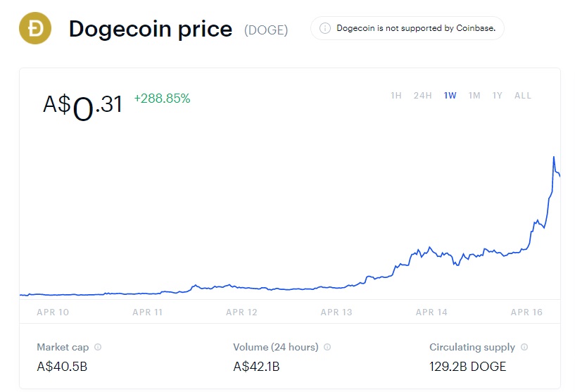Click the Volume (24 hours) info icon
Image resolution: width=575 pixels, height=392 pixels.
327,347
